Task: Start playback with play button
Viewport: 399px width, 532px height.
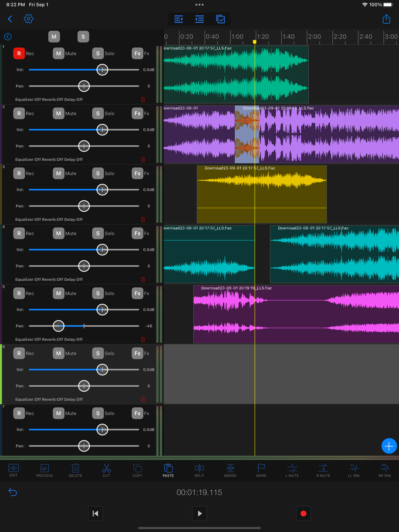Action: pyautogui.click(x=199, y=514)
